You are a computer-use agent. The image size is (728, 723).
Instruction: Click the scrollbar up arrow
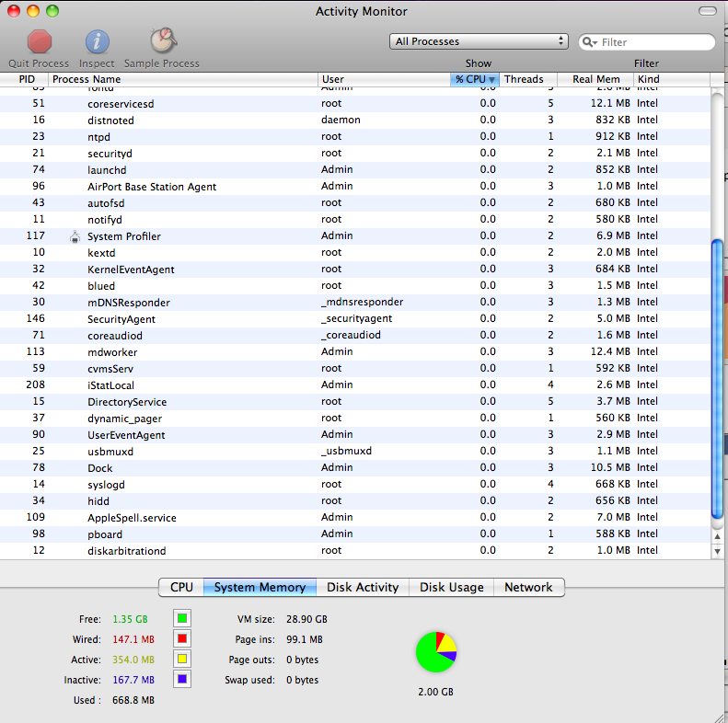coord(717,536)
